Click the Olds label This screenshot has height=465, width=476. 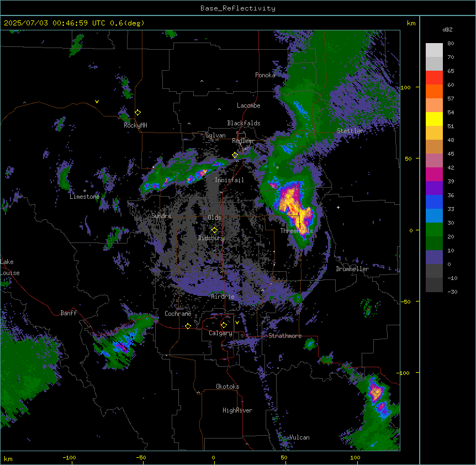pyautogui.click(x=214, y=218)
